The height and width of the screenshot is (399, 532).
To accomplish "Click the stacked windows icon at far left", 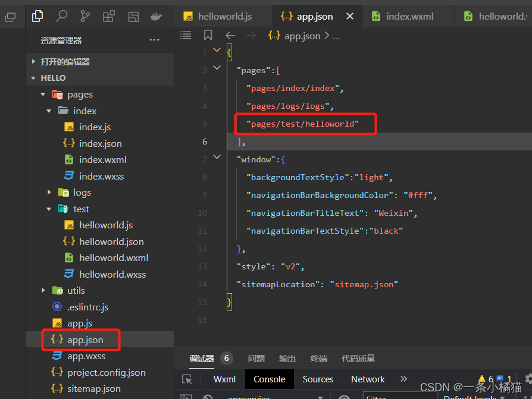I will click(x=10, y=17).
